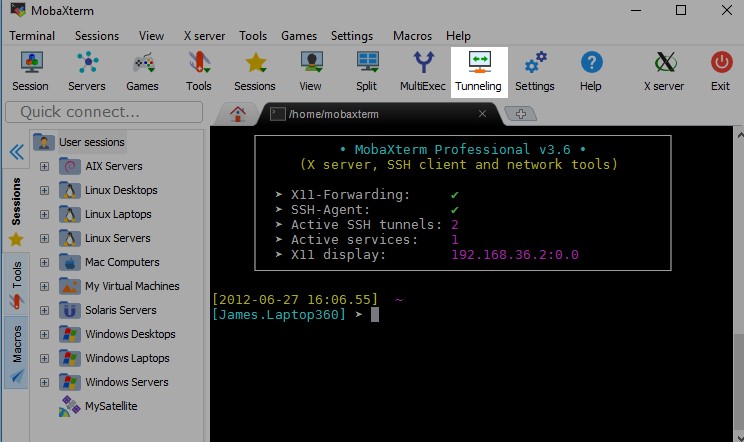
Task: Click the Quick connect input field
Action: (x=105, y=112)
